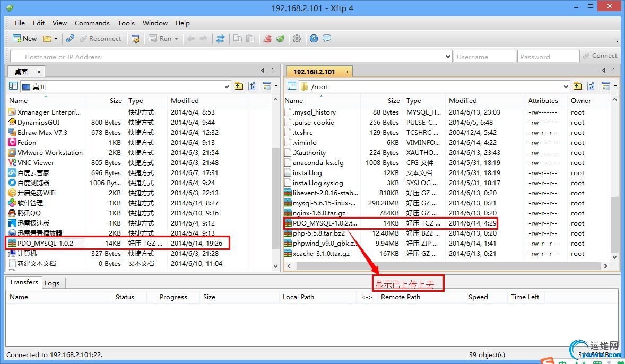The image size is (625, 364).
Task: Click the speech bubble feedback icon
Action: click(327, 39)
